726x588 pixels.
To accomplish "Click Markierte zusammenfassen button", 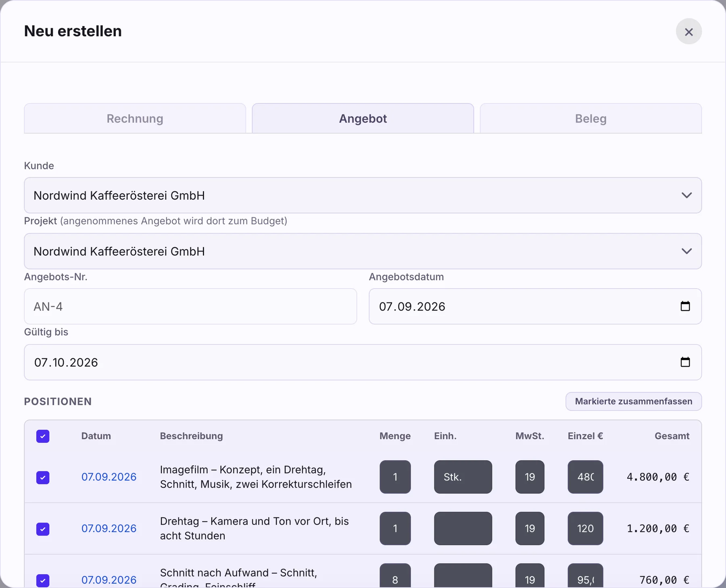I will tap(633, 401).
